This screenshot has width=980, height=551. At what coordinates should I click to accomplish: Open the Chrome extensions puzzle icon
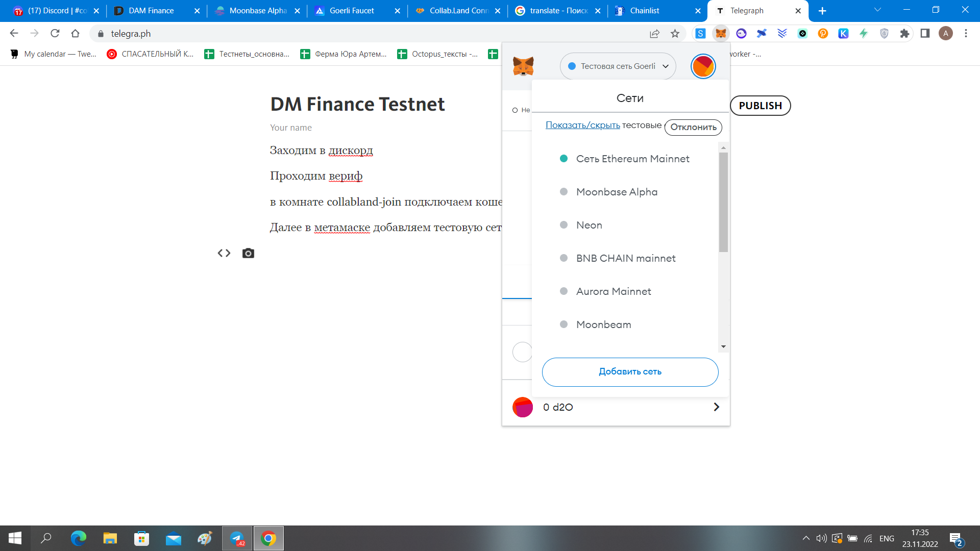[x=904, y=34]
